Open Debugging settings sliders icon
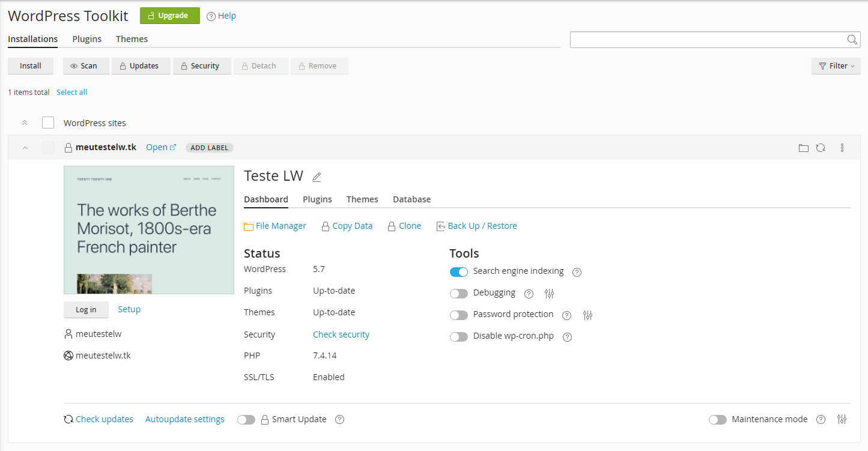This screenshot has width=868, height=451. (x=549, y=294)
